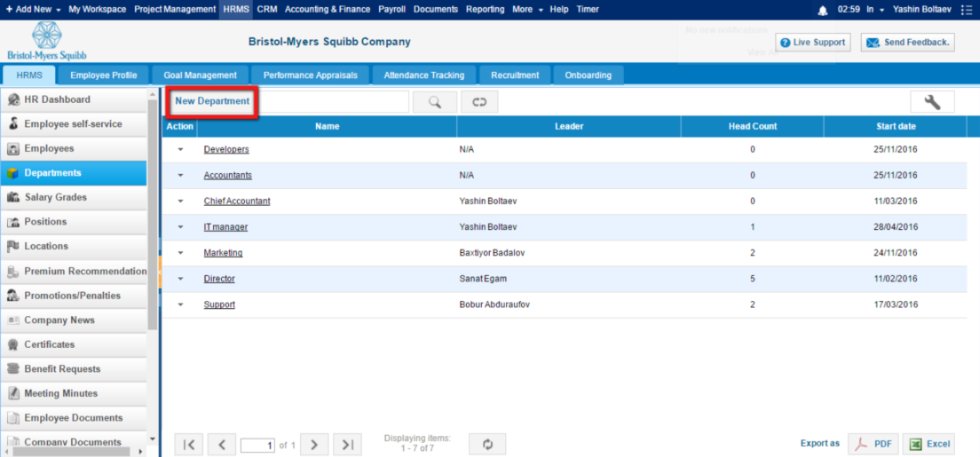Switch to Employee Profile tab

(x=103, y=75)
